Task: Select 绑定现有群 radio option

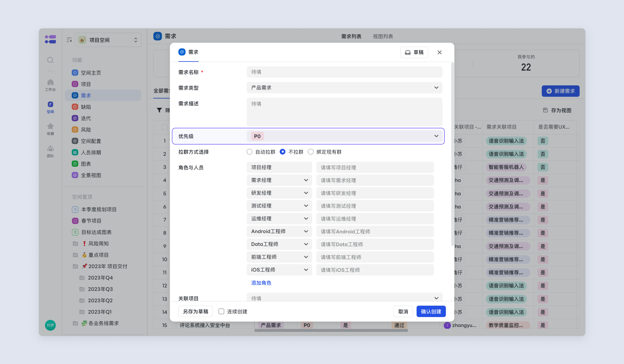Action: tap(311, 152)
